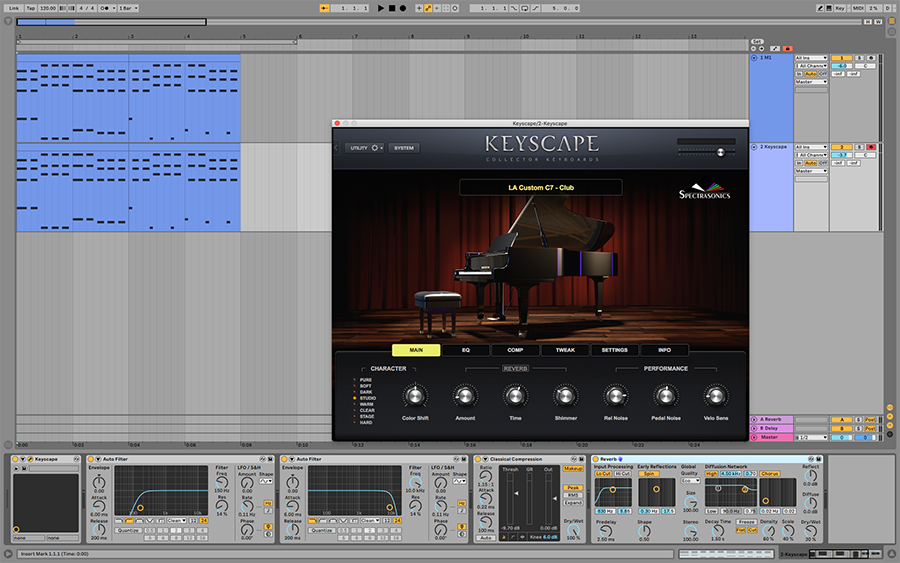This screenshot has height=563, width=900.
Task: Fold the Classical Compression device with its triangle
Action: [486, 459]
